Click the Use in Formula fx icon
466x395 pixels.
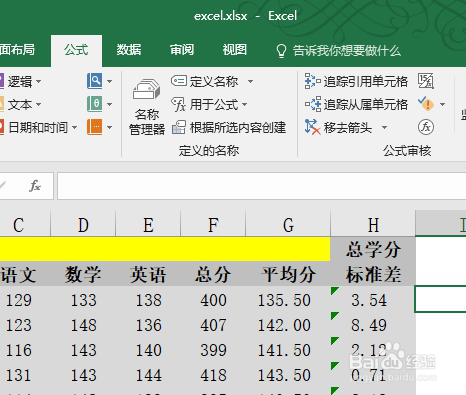pyautogui.click(x=178, y=104)
